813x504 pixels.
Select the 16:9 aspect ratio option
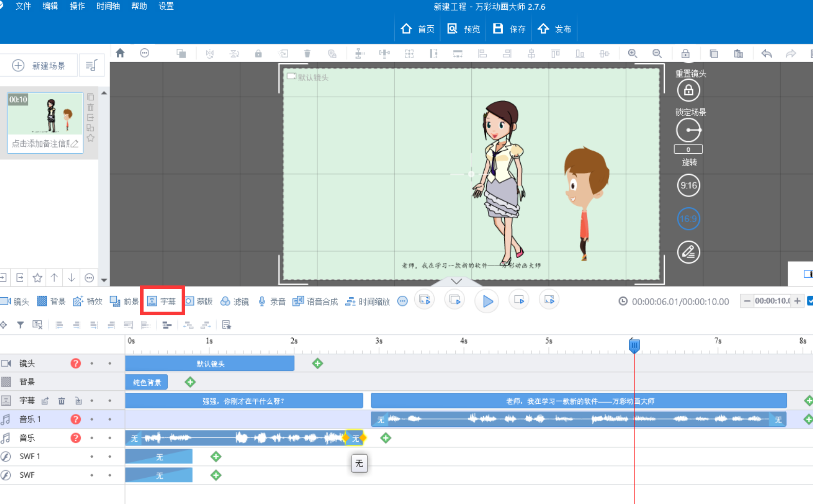(688, 219)
